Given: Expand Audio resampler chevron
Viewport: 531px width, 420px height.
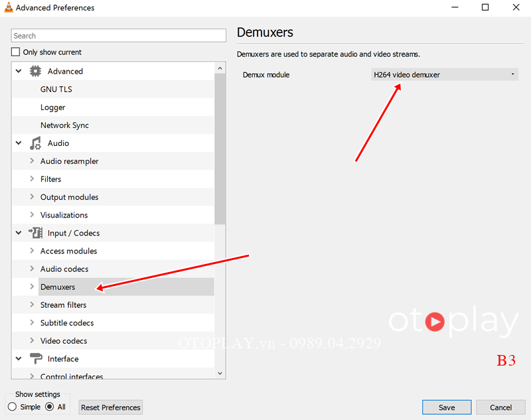Looking at the screenshot, I should pos(32,161).
